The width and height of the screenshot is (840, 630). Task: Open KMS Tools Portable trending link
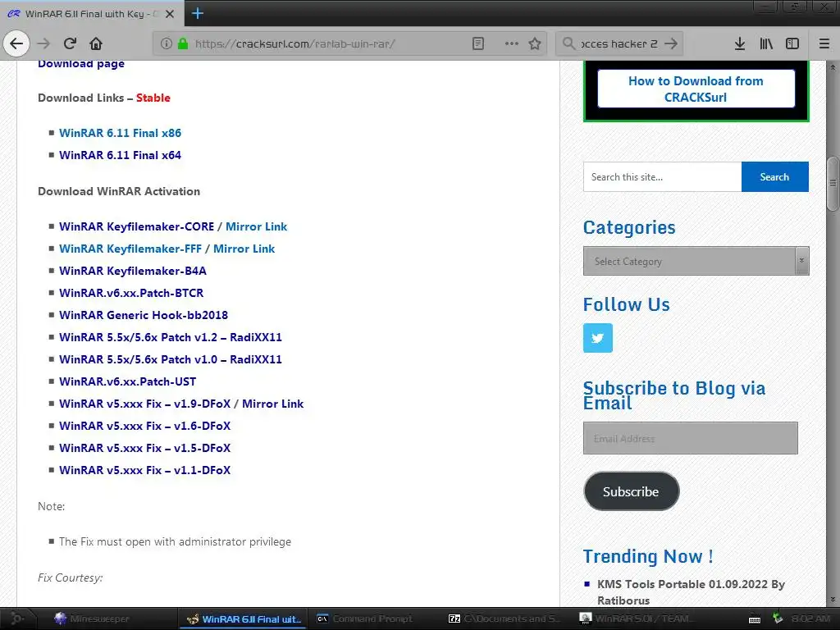point(691,592)
